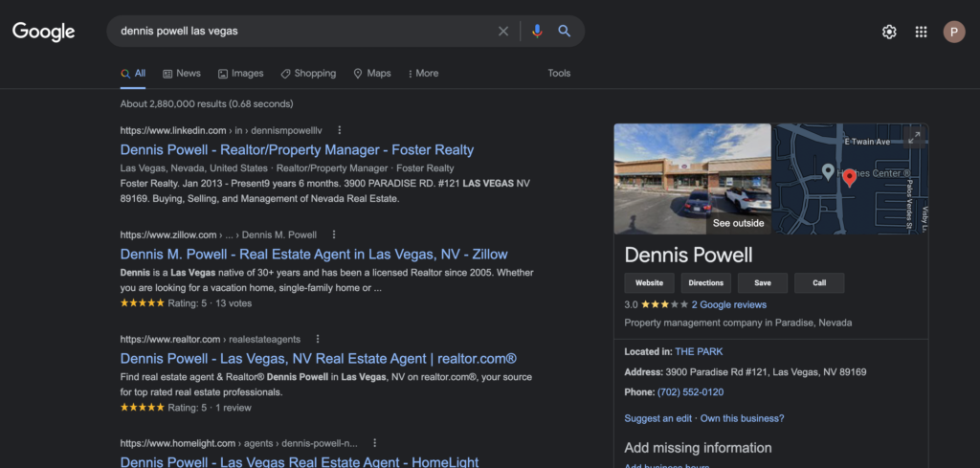Viewport: 980px width, 468px height.
Task: Click the homelight.com URL breadcrumb
Action: [238, 443]
